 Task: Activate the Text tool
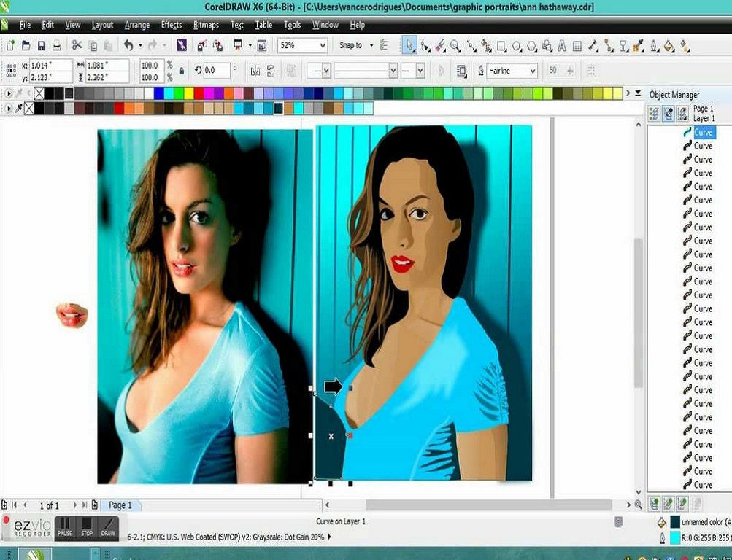coord(562,45)
